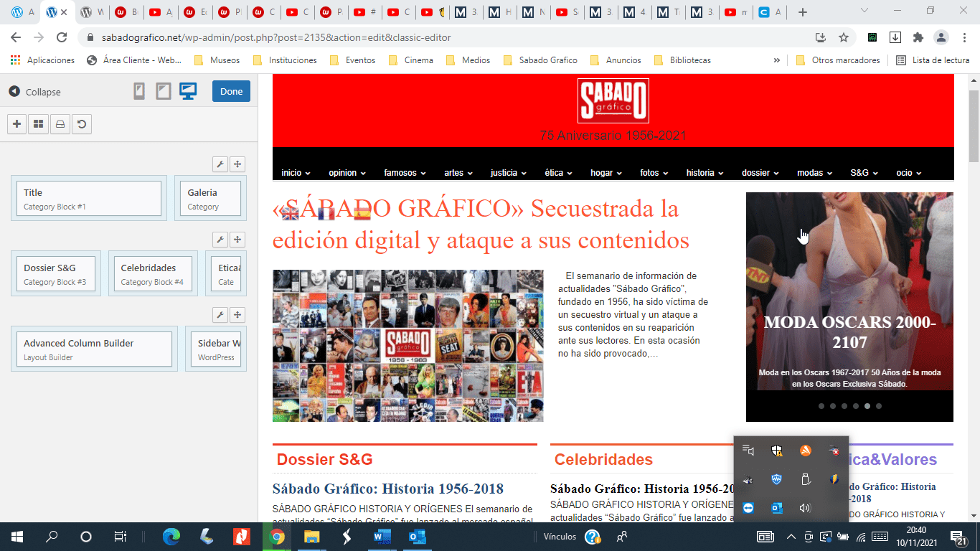
Task: Open Word from the taskbar
Action: click(x=382, y=536)
